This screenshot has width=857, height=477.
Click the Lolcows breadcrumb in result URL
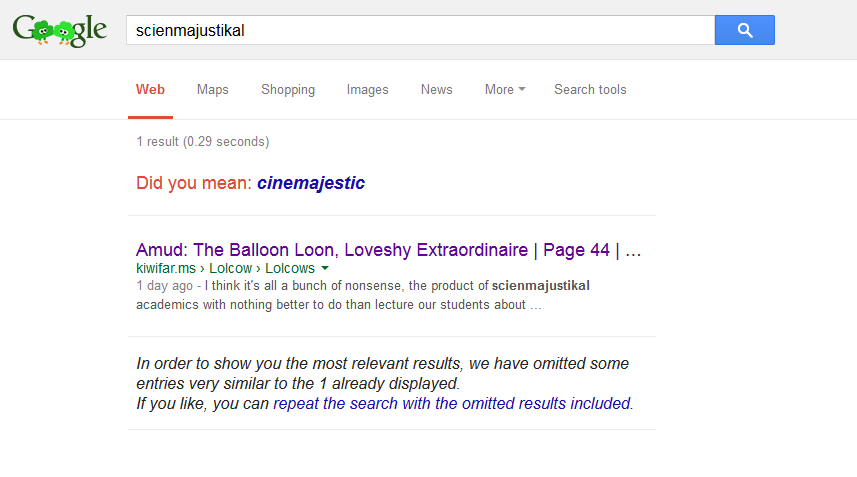pos(290,268)
